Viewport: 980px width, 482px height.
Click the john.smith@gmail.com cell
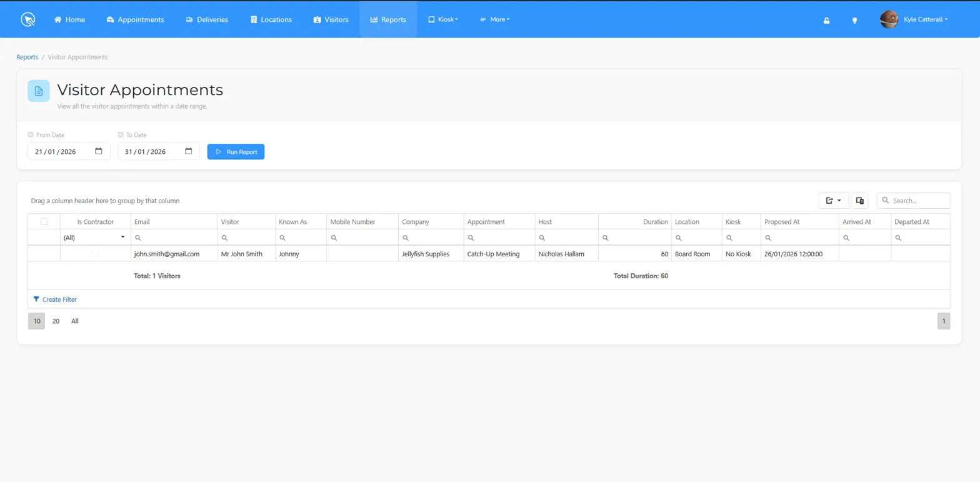[x=174, y=254]
